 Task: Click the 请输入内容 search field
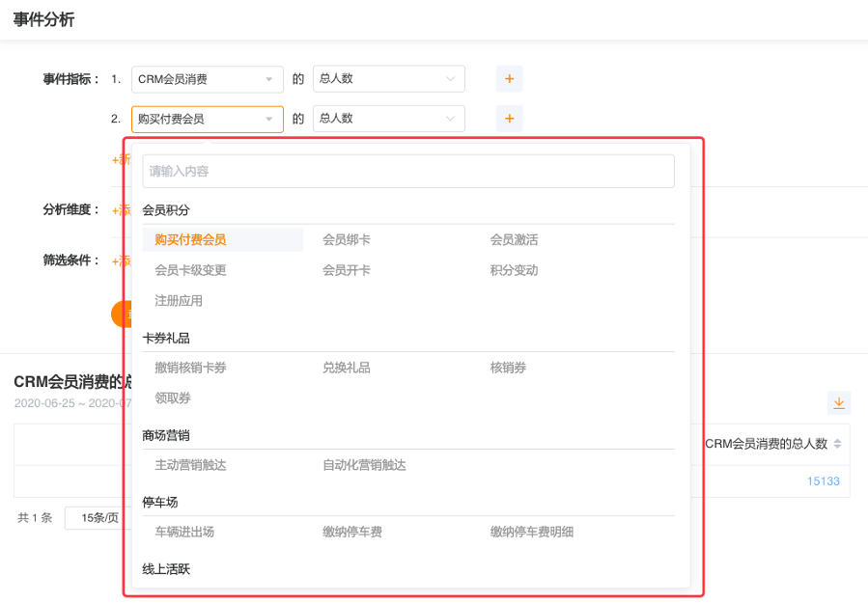click(407, 172)
